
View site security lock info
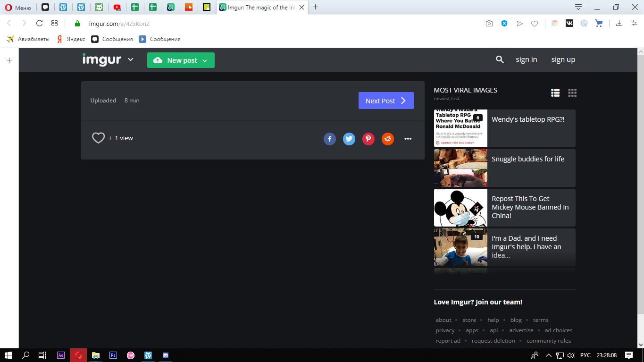pyautogui.click(x=78, y=24)
